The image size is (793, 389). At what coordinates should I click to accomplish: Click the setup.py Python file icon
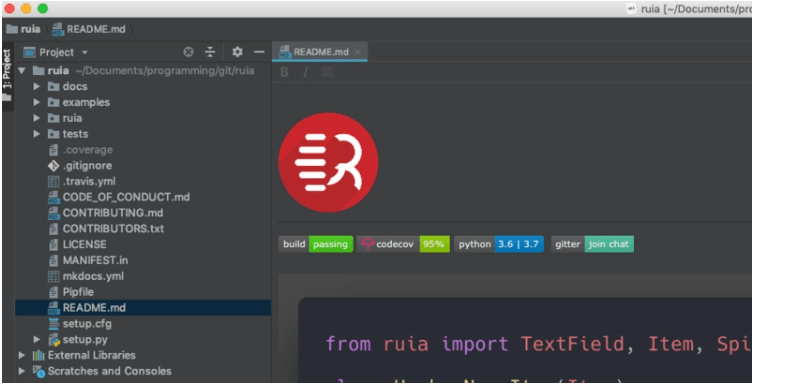[54, 339]
